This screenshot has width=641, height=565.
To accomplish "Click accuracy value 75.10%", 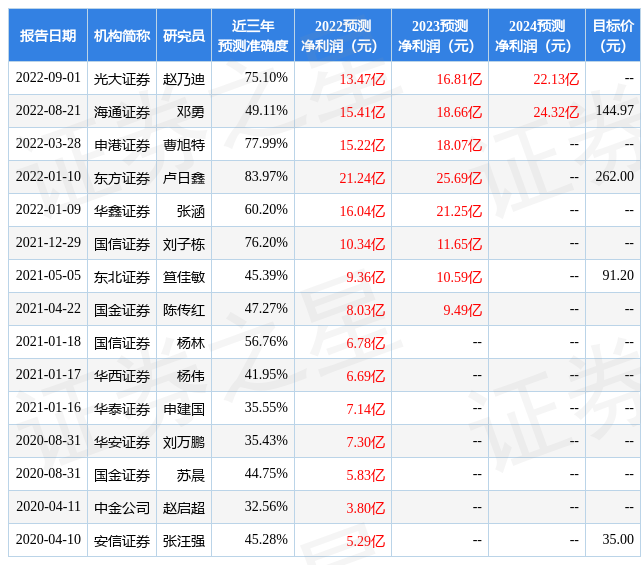I will click(x=266, y=78).
